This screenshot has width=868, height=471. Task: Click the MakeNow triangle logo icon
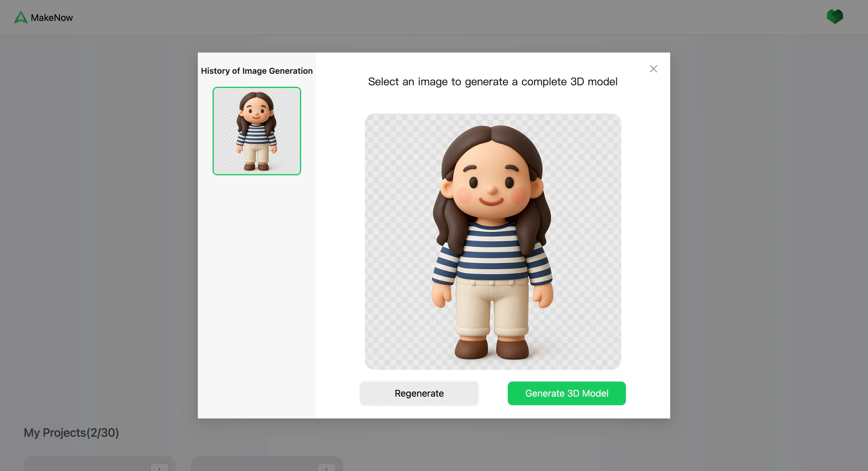21,17
